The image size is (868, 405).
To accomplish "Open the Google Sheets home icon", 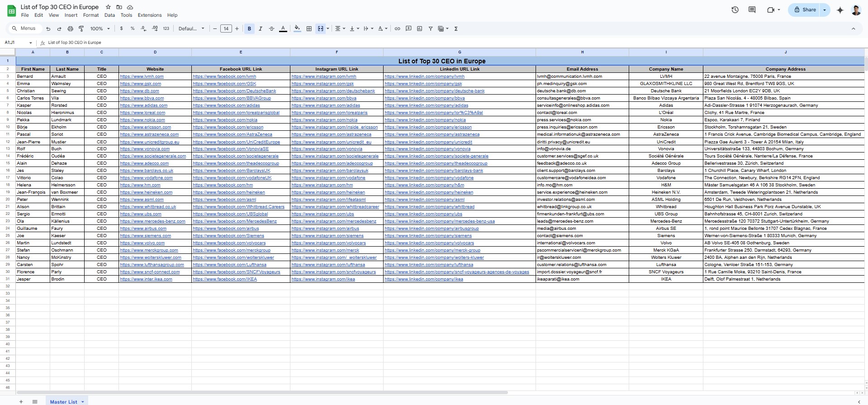I will pos(11,11).
